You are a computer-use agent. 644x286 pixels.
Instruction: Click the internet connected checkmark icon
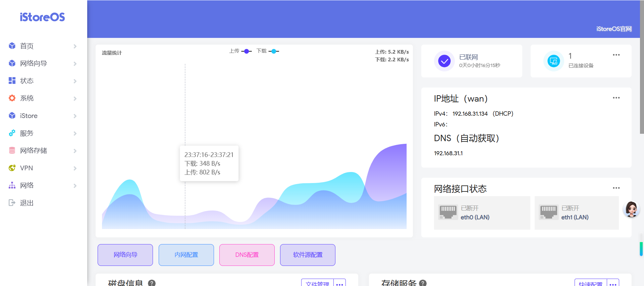pyautogui.click(x=444, y=61)
